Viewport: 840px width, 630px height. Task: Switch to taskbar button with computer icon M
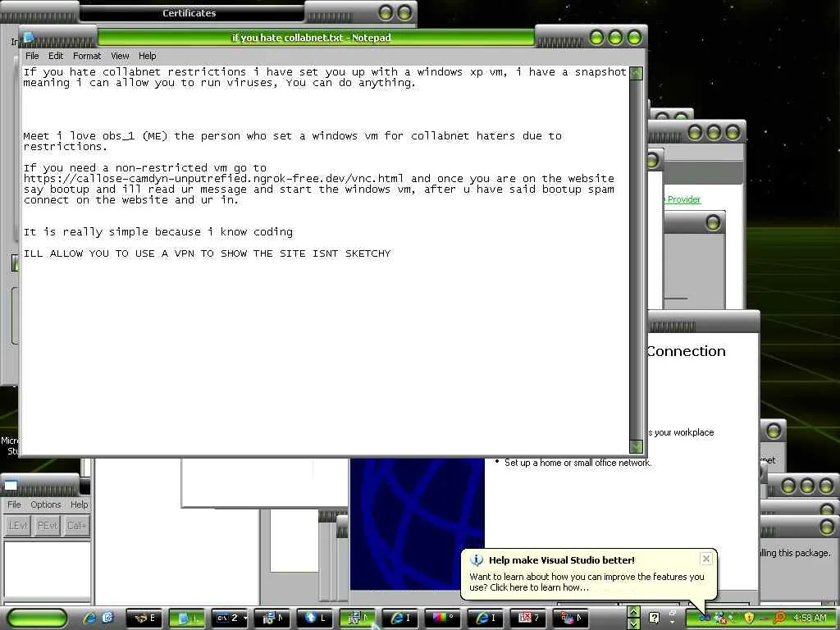click(x=272, y=618)
